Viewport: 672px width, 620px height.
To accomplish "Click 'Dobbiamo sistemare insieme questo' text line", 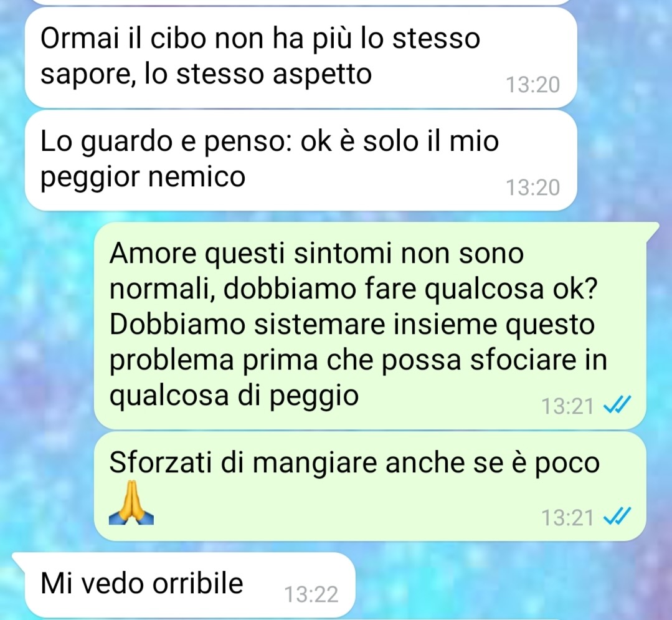I will click(352, 325).
